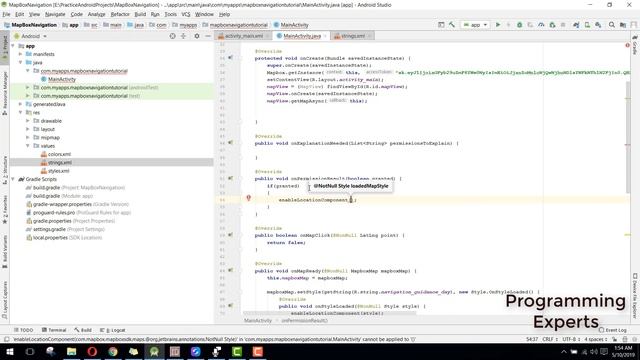Open the Logcat tool window

click(113, 330)
